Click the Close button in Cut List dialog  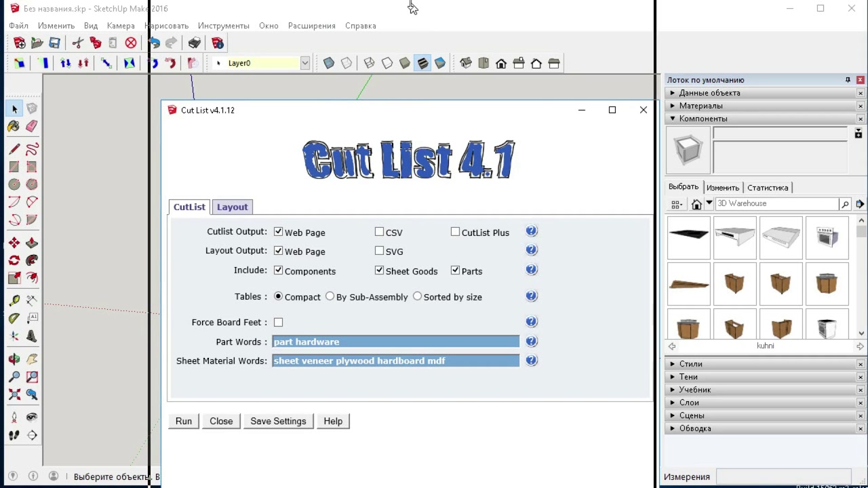coord(221,421)
